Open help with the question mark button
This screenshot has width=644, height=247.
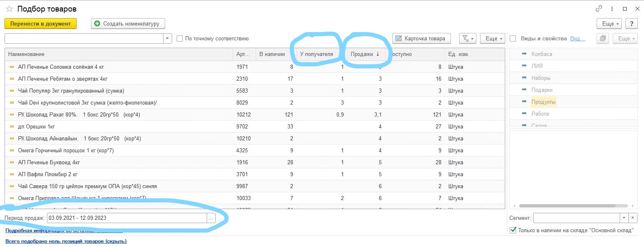tap(632, 24)
